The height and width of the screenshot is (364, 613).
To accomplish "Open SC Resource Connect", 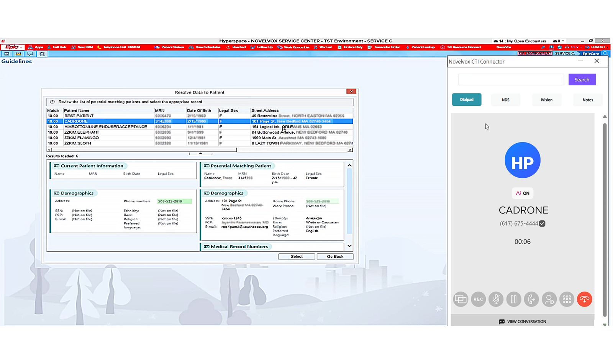I will coord(461,47).
